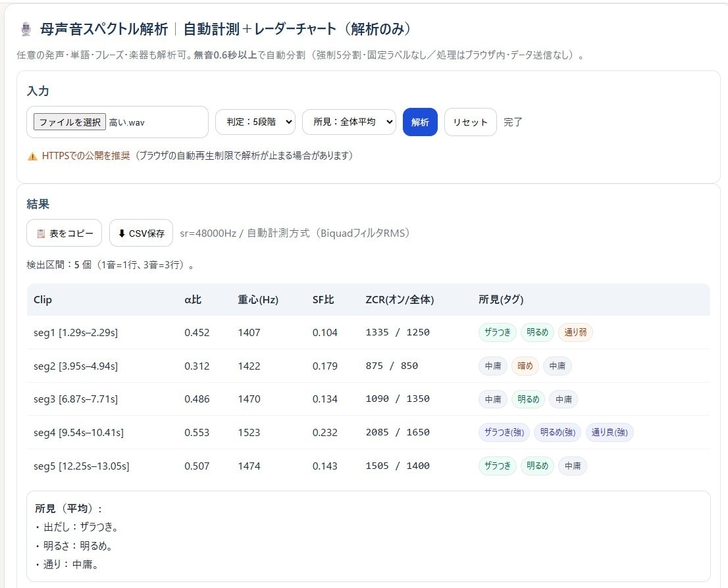The width and height of the screenshot is (728, 588).
Task: Select the seg2 [3.95s–4.94s] row label
Action: pyautogui.click(x=76, y=366)
